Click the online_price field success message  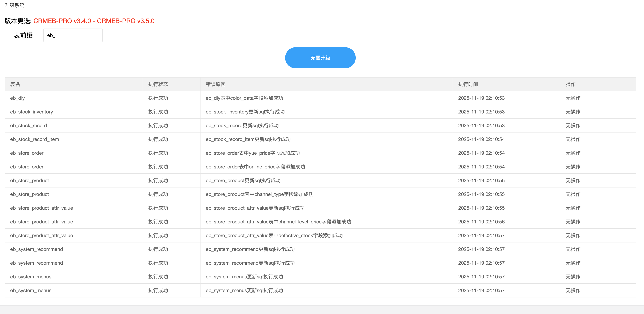tap(255, 167)
